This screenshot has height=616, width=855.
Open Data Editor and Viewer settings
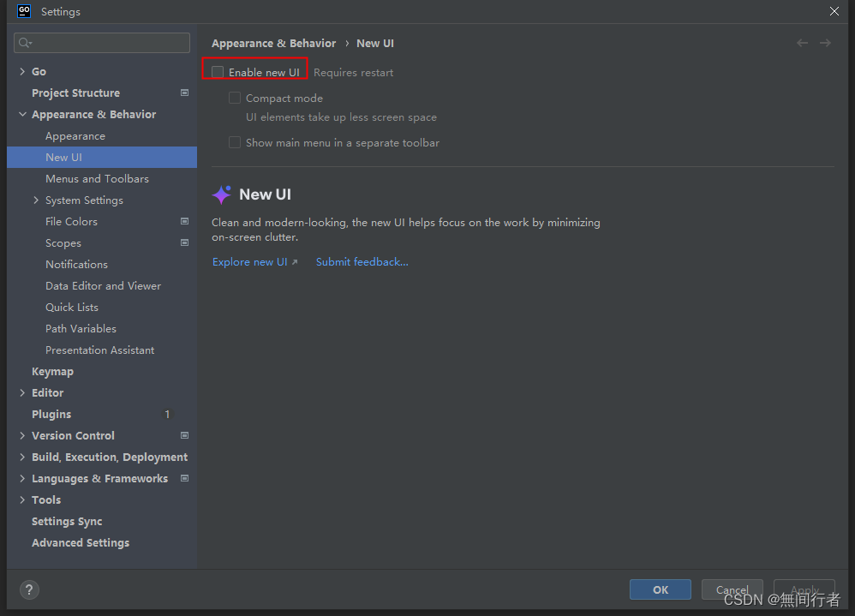pyautogui.click(x=103, y=285)
